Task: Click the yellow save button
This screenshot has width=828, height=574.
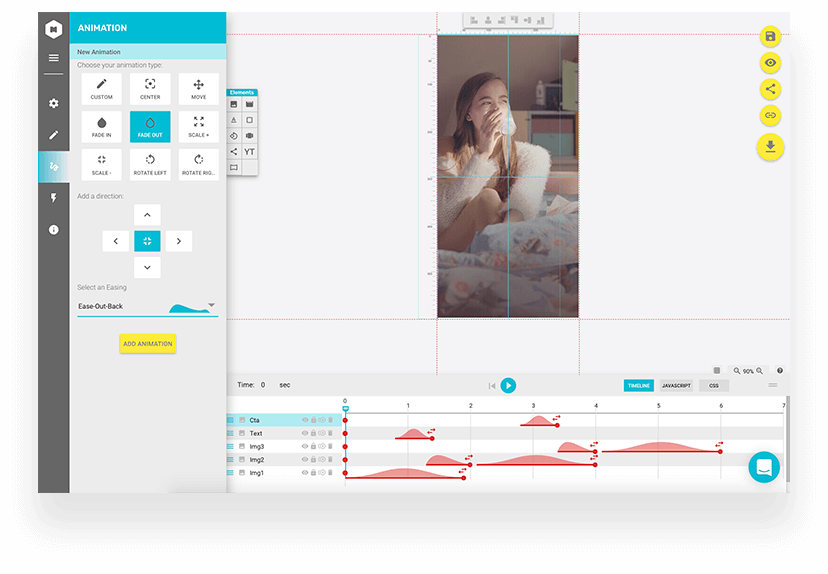Action: 770,37
